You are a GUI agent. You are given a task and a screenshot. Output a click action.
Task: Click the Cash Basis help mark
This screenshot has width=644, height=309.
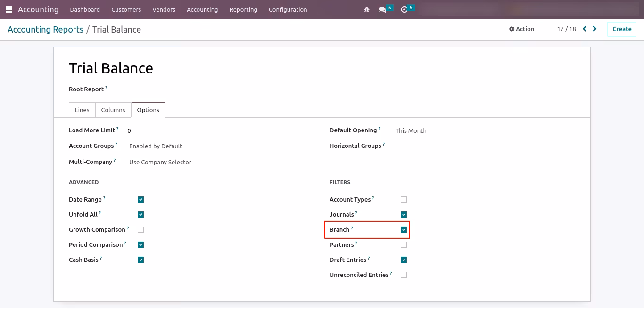[x=101, y=258]
